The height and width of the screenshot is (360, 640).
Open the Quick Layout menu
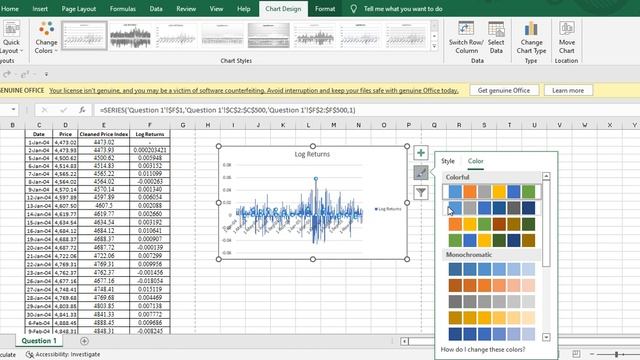point(11,38)
